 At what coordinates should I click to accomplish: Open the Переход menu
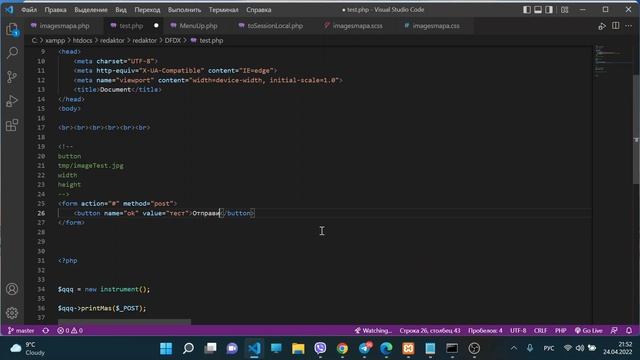147,9
